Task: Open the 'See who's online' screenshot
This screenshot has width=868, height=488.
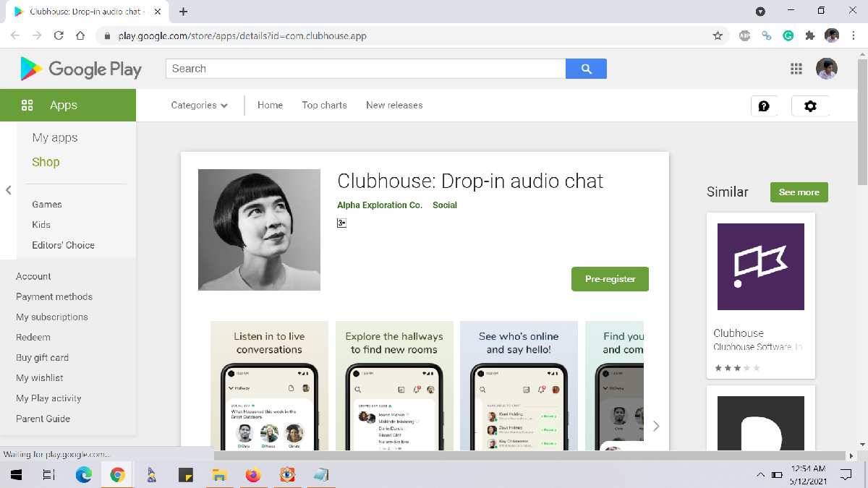Action: pyautogui.click(x=519, y=385)
